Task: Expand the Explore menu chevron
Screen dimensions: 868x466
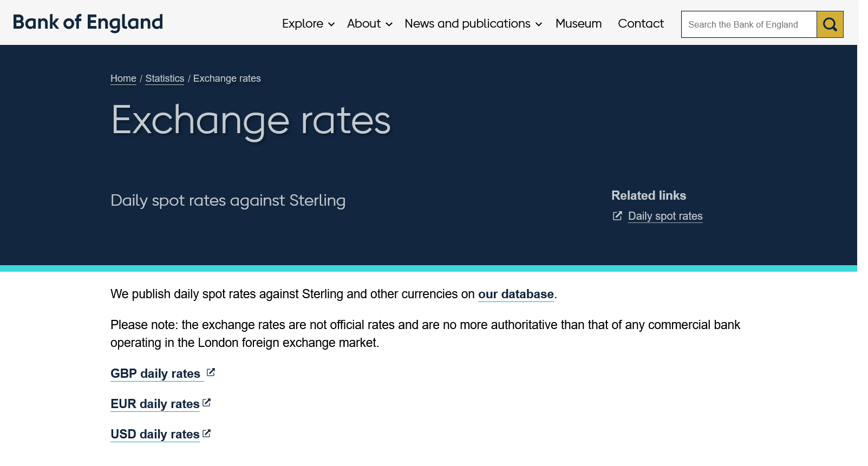Action: click(331, 24)
